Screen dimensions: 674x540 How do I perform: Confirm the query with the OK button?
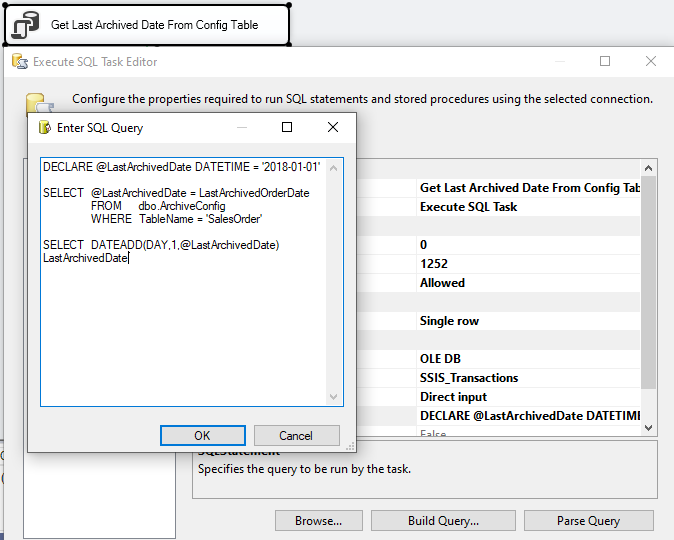[x=202, y=436]
